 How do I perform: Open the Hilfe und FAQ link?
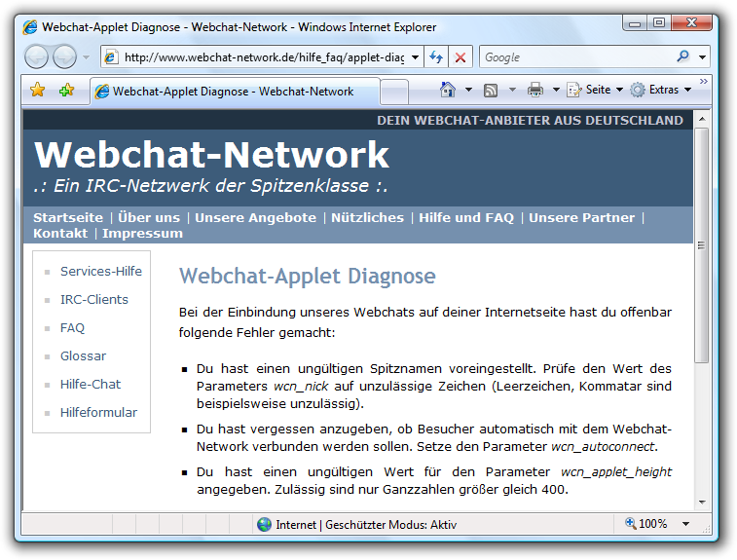click(466, 218)
